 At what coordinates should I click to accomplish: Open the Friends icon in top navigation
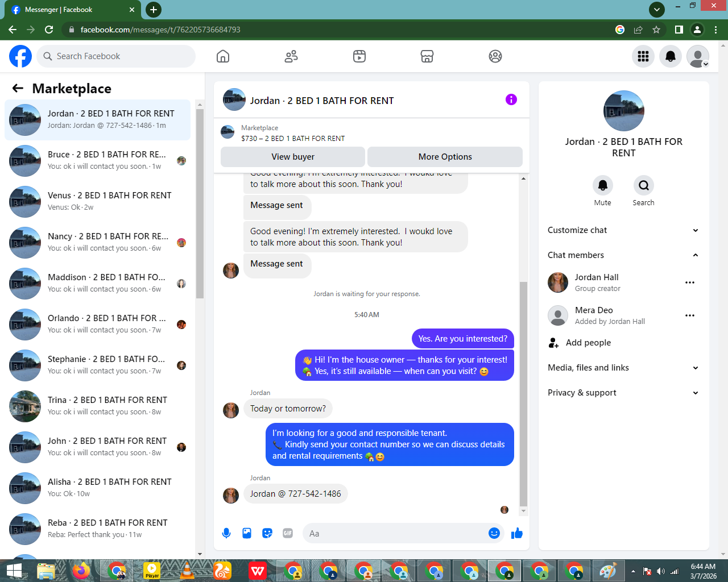coord(291,56)
